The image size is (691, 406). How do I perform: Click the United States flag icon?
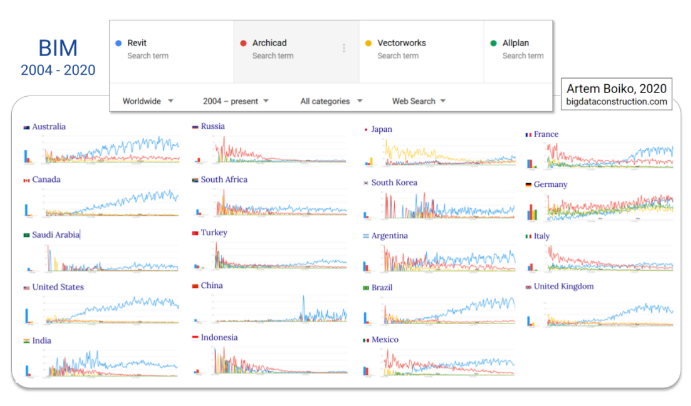point(26,288)
